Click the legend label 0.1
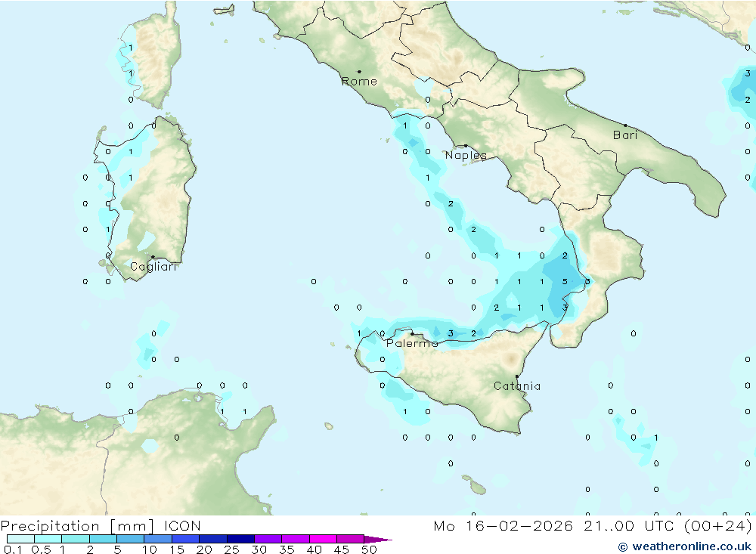756x554 pixels. tap(13, 549)
